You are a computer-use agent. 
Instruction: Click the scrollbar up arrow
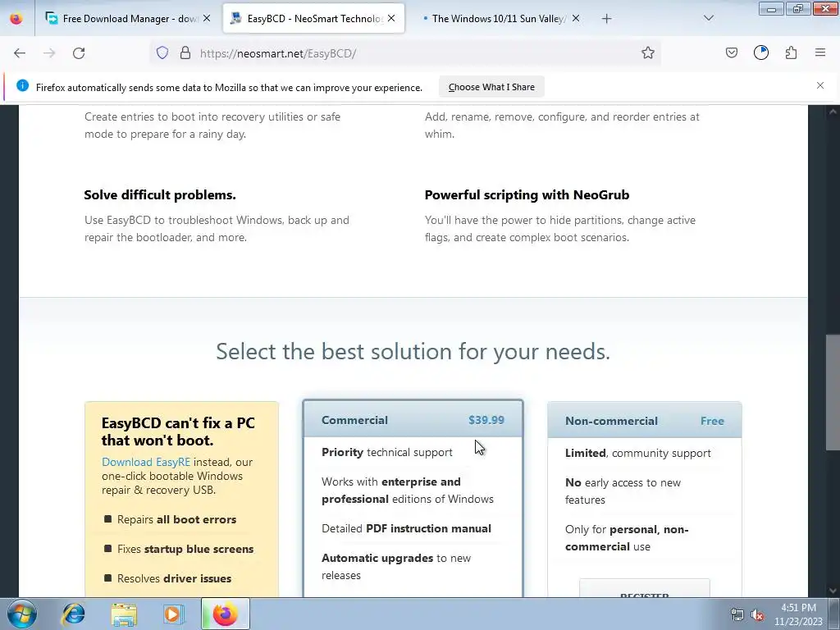(833, 112)
